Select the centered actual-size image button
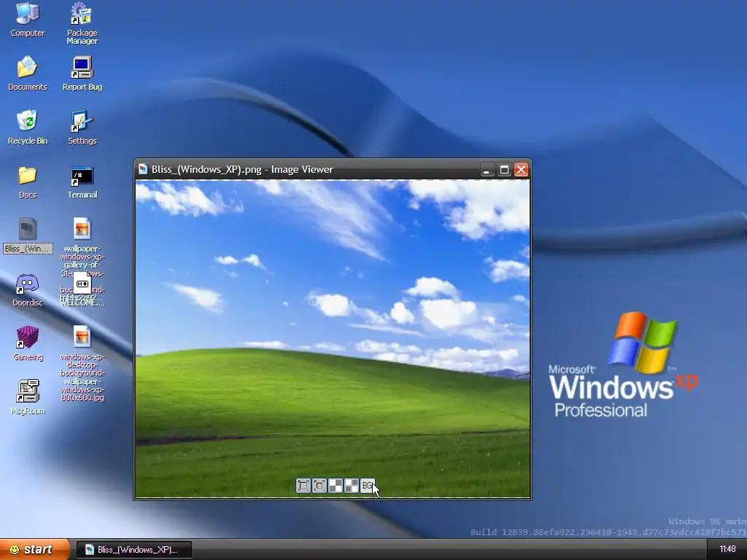This screenshot has height=560, width=747. click(x=320, y=486)
